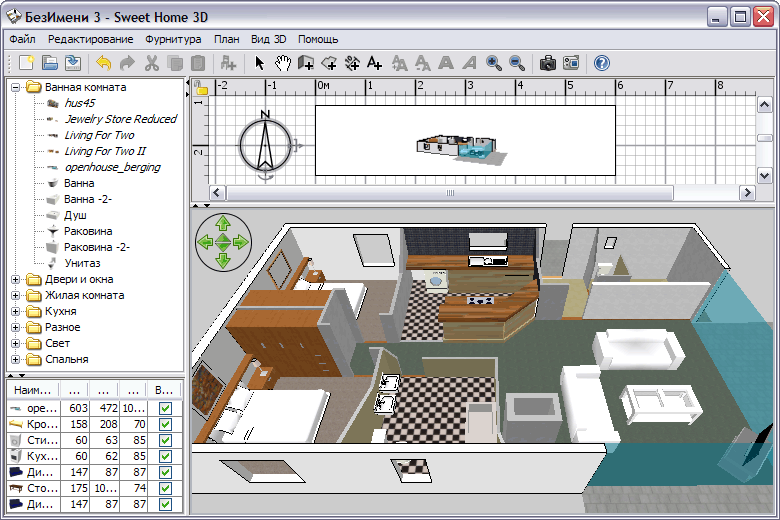This screenshot has width=780, height=520.
Task: Toggle visibility checkbox for the оре... row
Action: [165, 408]
